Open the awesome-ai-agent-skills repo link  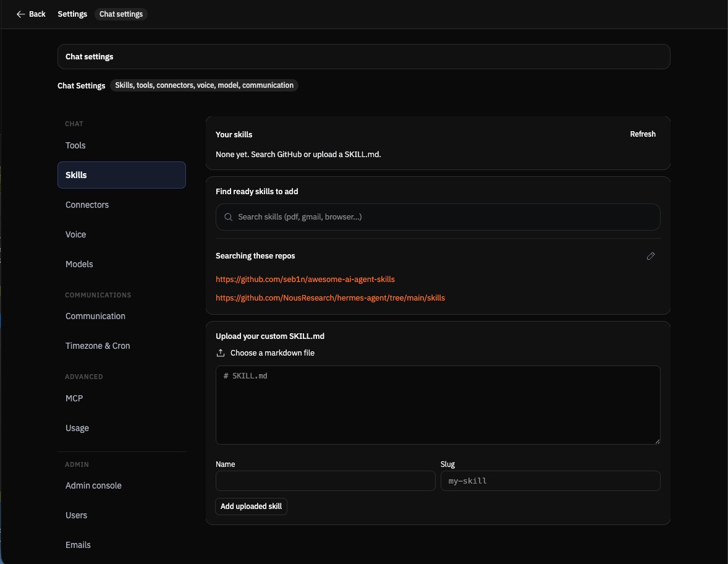click(x=305, y=279)
